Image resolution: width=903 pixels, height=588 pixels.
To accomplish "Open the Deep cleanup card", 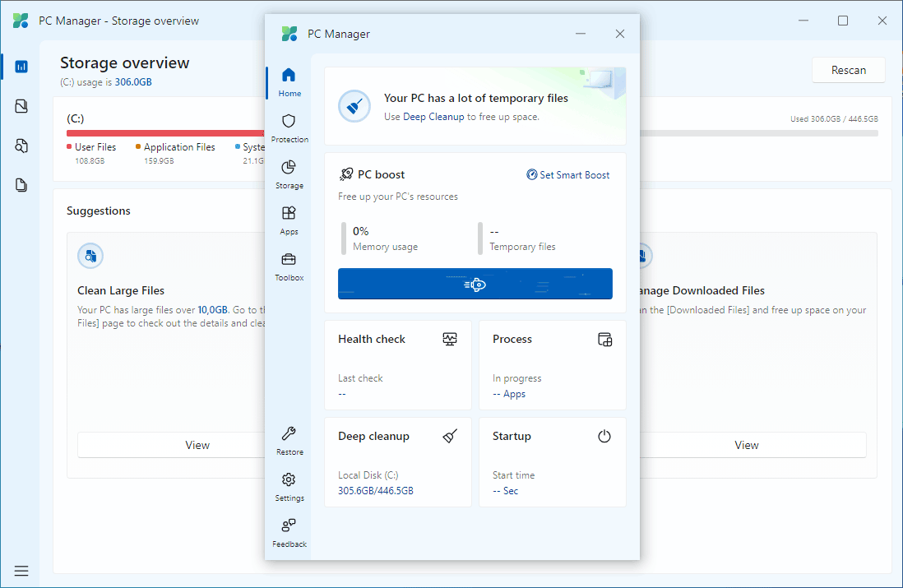I will tap(398, 462).
